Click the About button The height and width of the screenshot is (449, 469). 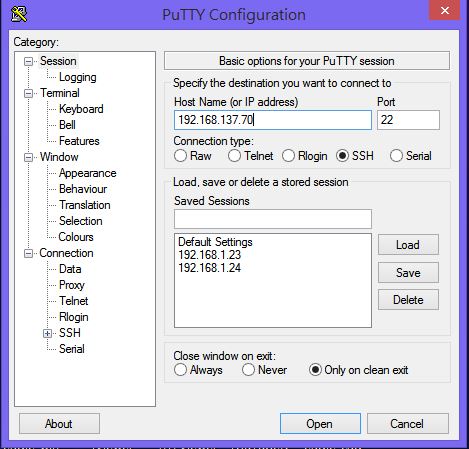pos(59,424)
